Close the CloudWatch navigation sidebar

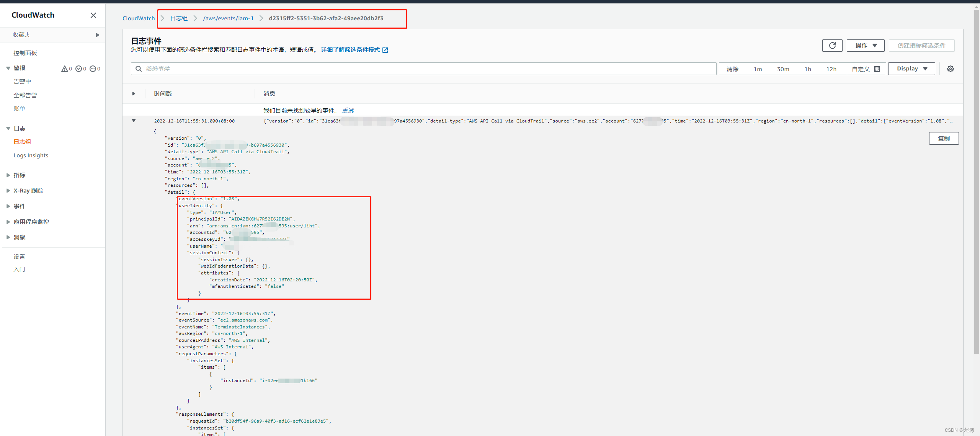click(93, 15)
